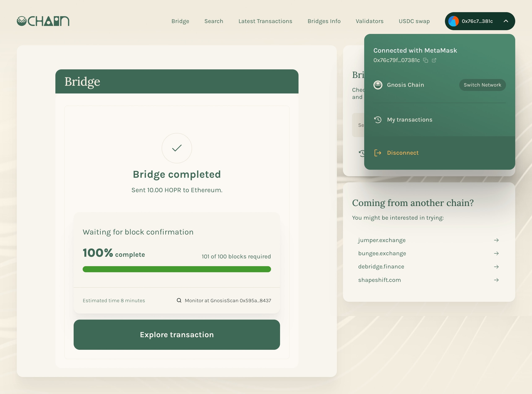Open Latest Transactions in the nav
532x394 pixels.
pyautogui.click(x=265, y=21)
